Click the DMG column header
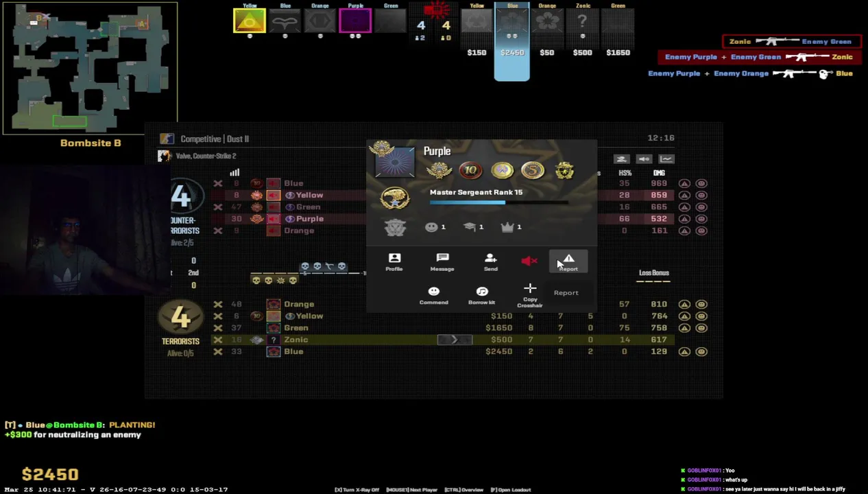The height and width of the screenshot is (494, 868). click(659, 173)
